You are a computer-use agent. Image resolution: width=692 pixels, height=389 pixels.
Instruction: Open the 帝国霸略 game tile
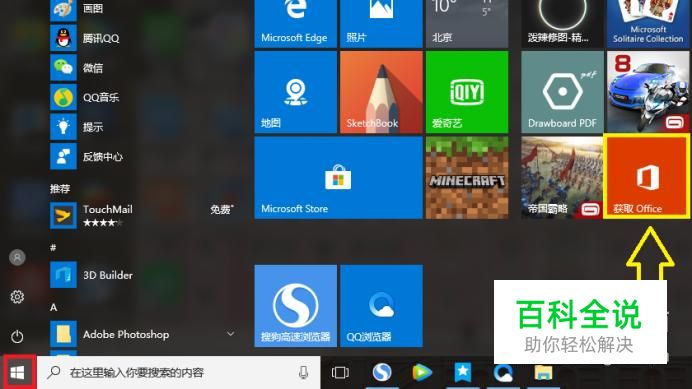pos(562,178)
